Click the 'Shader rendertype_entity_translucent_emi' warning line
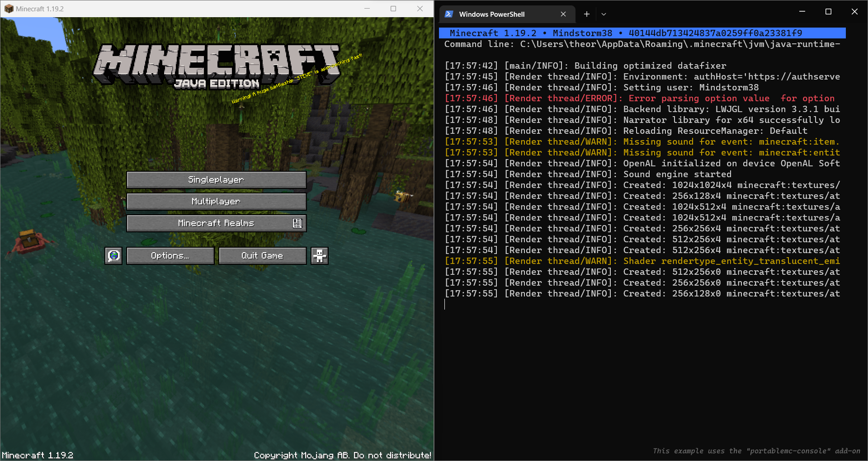This screenshot has width=868, height=461. coord(642,261)
